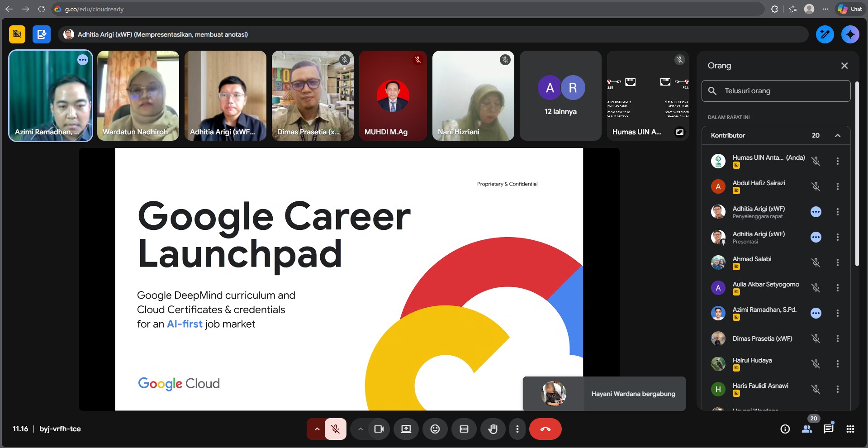The image size is (868, 448).
Task: Open the emoji reactions picker
Action: 435,429
